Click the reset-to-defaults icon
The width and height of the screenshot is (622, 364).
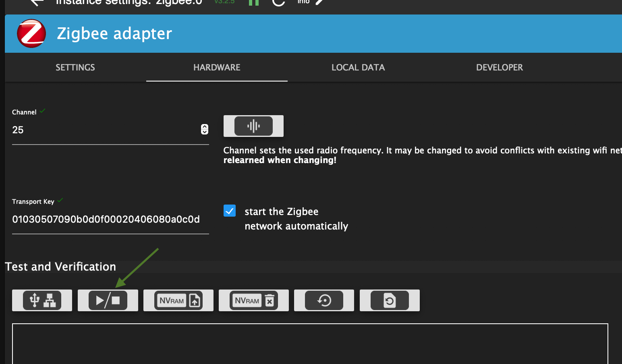(389, 300)
